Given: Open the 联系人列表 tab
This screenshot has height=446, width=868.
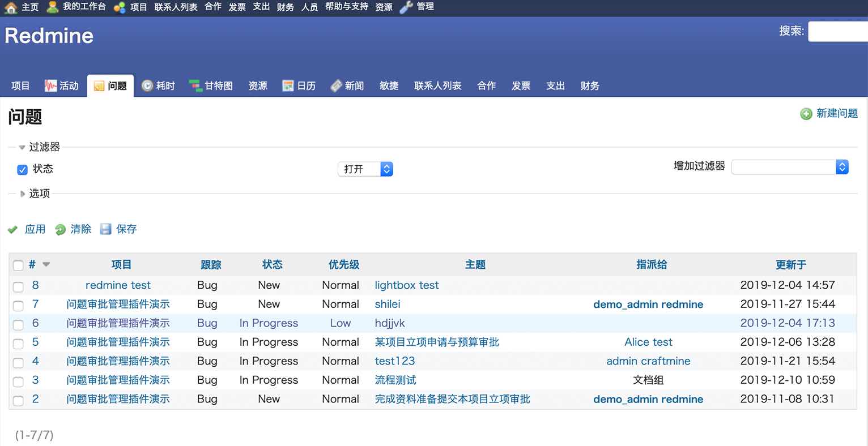Looking at the screenshot, I should [x=438, y=86].
